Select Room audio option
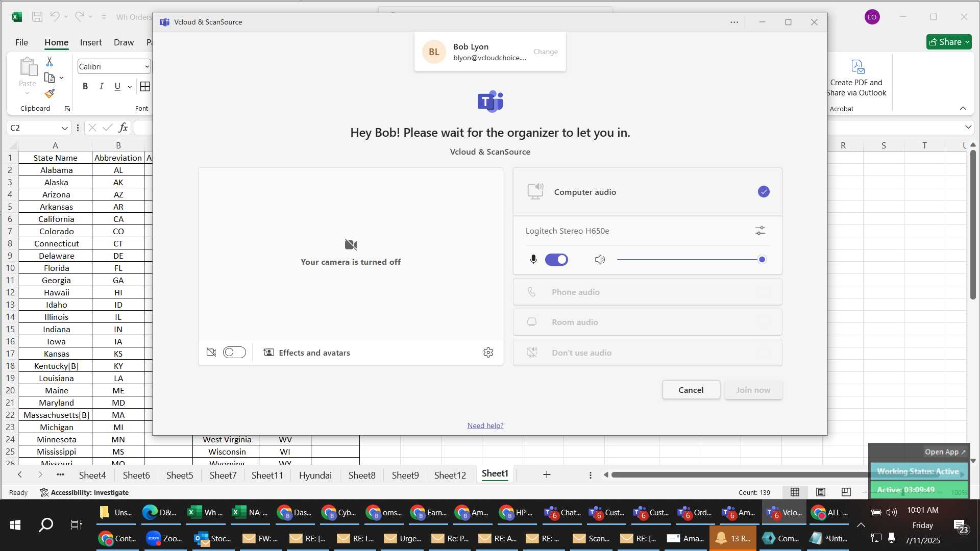This screenshot has height=551, width=980. [647, 322]
